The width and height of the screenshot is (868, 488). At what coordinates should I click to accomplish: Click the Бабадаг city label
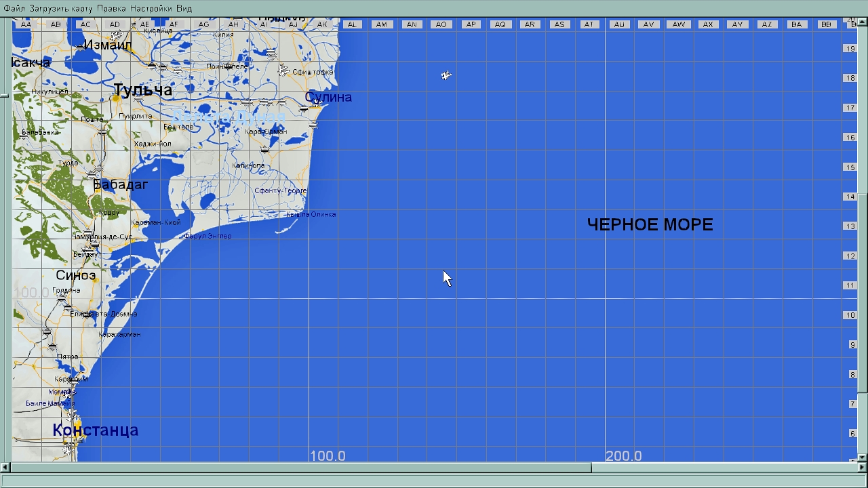pos(120,184)
